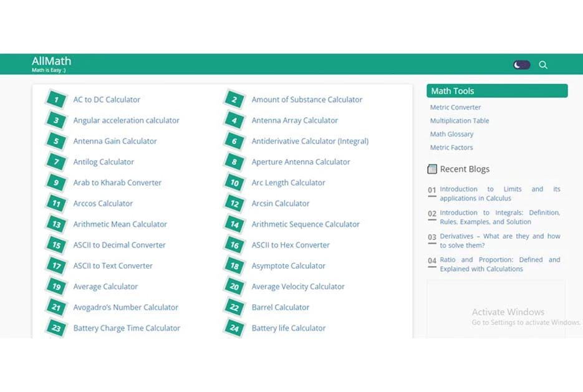Click the number 20 badge beside Average Velocity
This screenshot has height=392, width=583.
(x=234, y=287)
